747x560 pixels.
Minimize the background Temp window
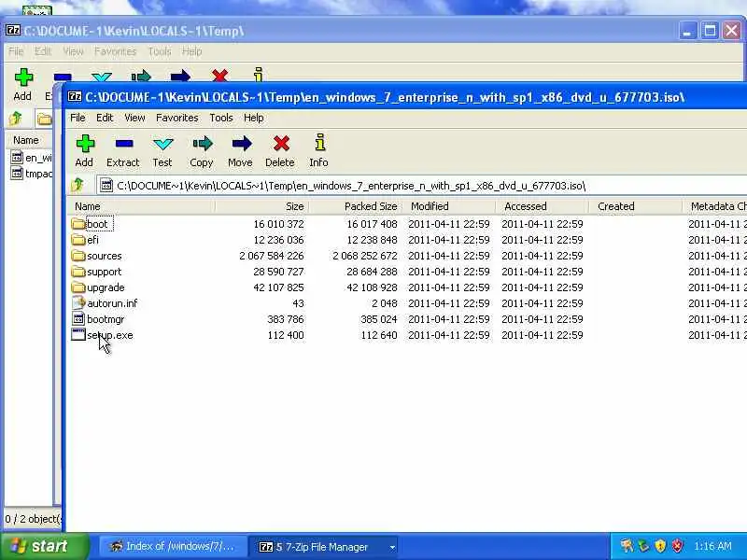point(687,31)
